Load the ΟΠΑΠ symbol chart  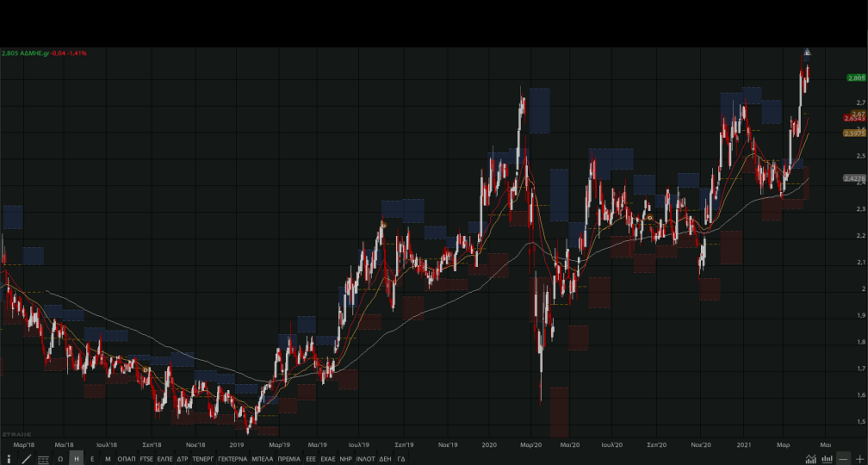[x=127, y=459]
